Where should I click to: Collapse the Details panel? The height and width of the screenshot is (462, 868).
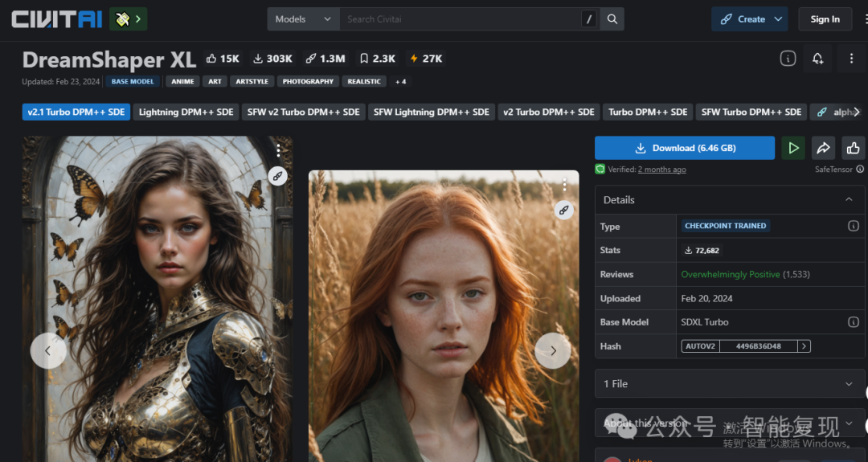tap(849, 200)
